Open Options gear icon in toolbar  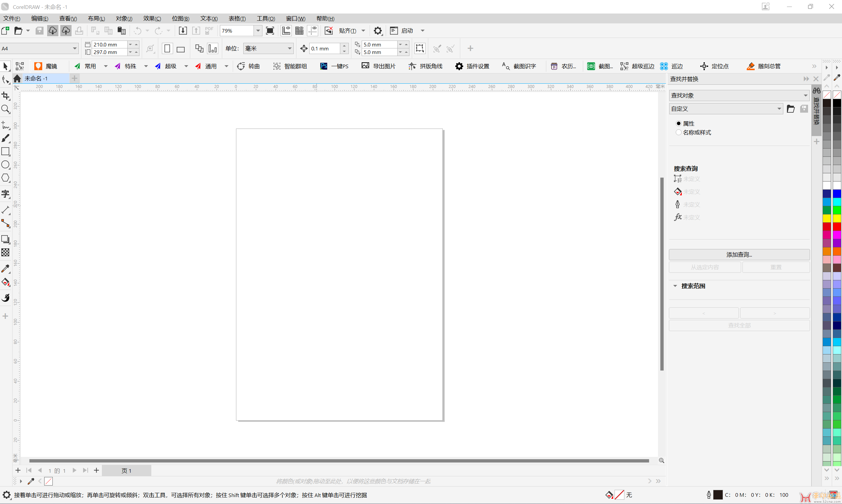tap(378, 31)
